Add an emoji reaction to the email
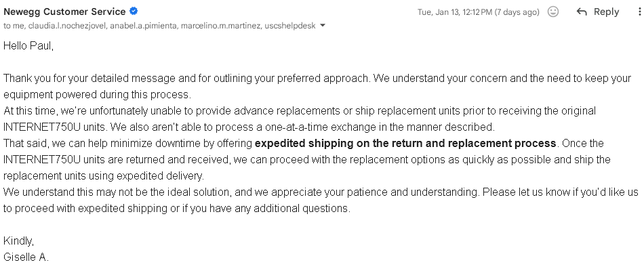The height and width of the screenshot is (271, 644). click(553, 12)
